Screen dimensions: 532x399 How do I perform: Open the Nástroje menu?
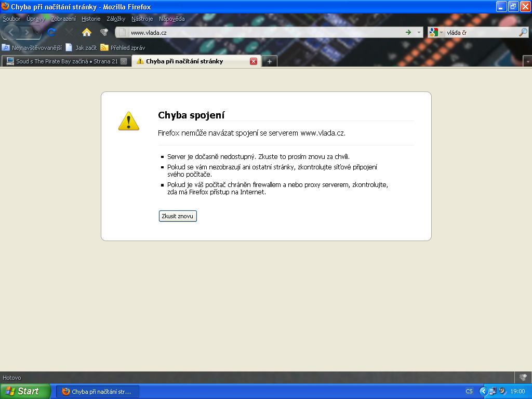pyautogui.click(x=142, y=19)
